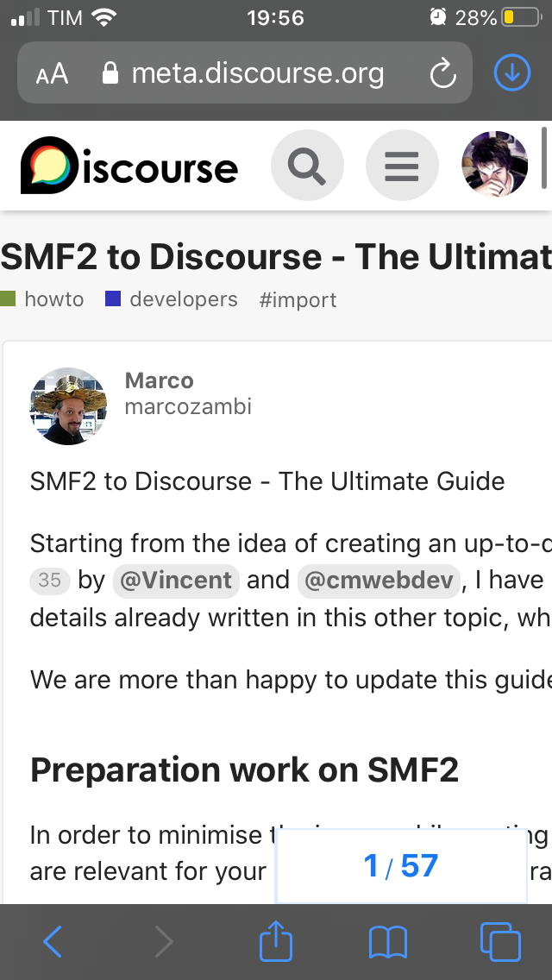552x980 pixels.
Task: Tap the meta.discourse.org address field
Action: 257,74
